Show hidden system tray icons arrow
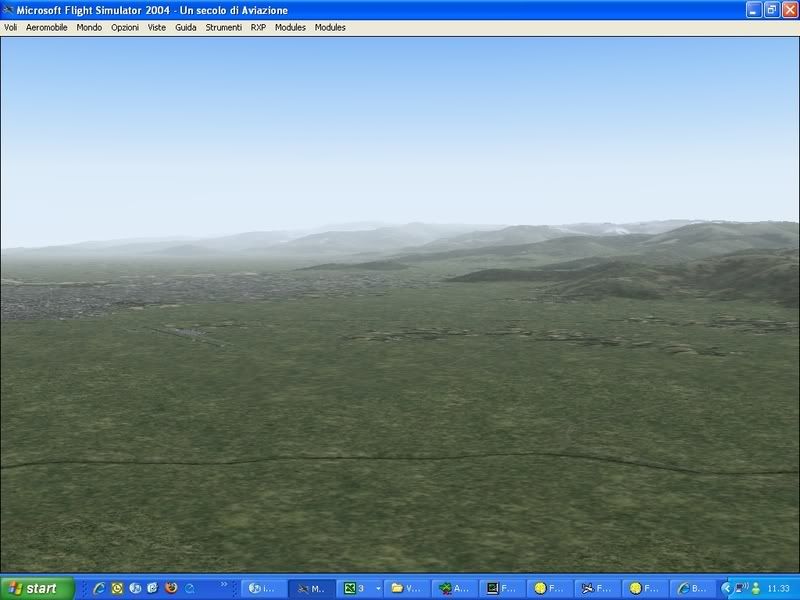 pyautogui.click(x=727, y=588)
